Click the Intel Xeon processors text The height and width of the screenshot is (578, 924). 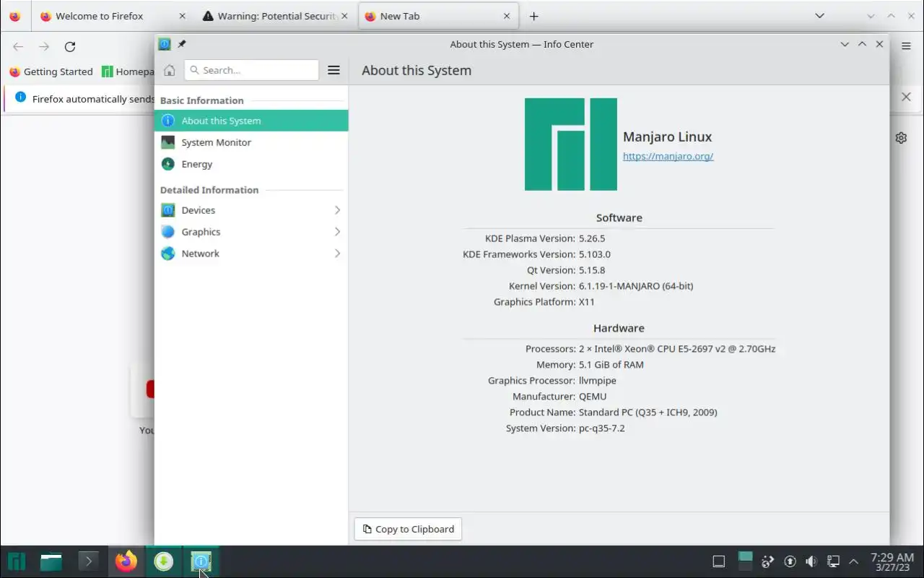pos(677,349)
